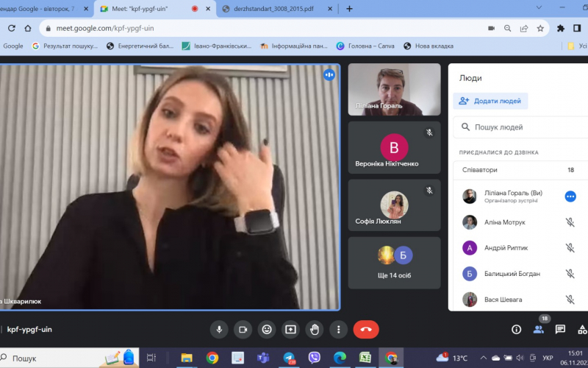This screenshot has width=588, height=368.
Task: Open the browser side panel icon
Action: (x=577, y=28)
